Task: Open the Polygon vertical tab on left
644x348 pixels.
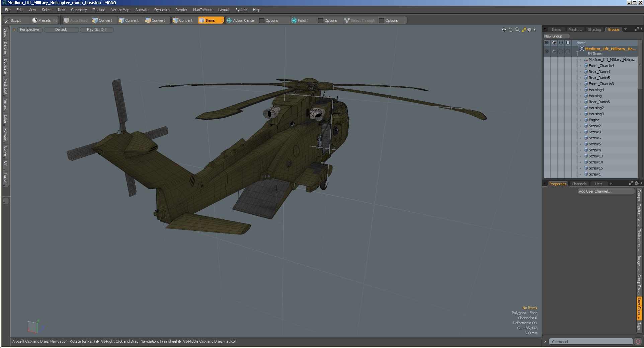Action: pyautogui.click(x=5, y=135)
